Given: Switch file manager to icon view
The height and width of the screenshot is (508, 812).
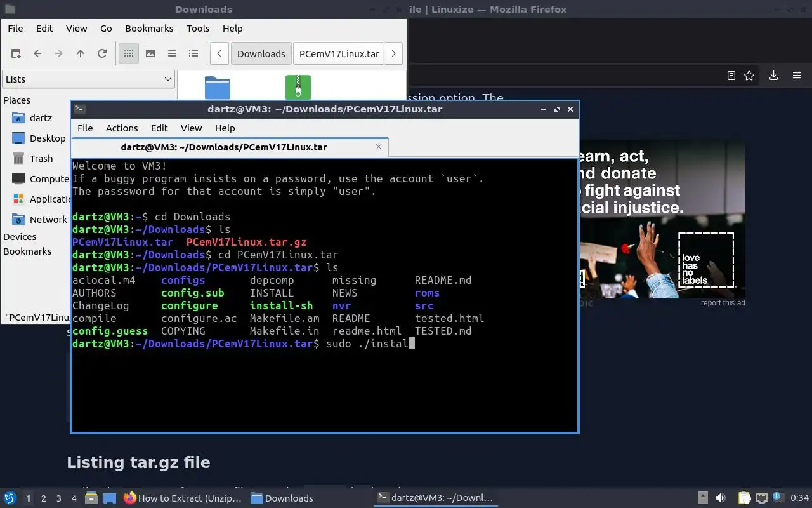Looking at the screenshot, I should click(129, 53).
